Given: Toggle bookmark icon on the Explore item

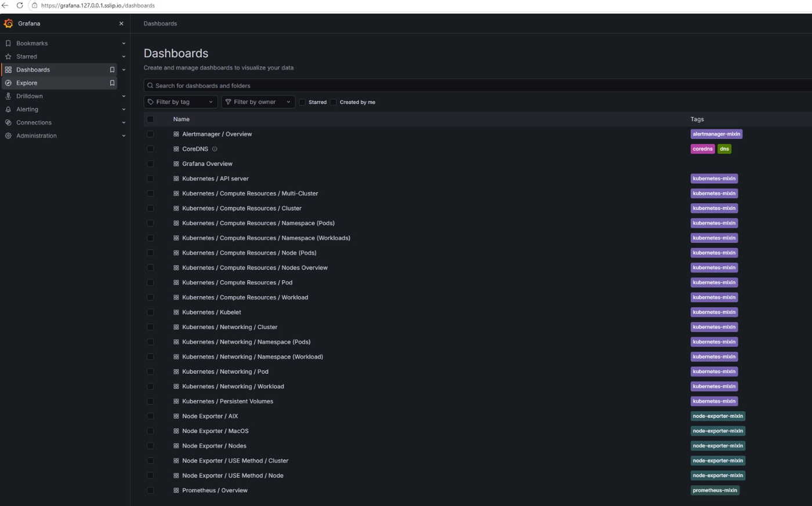Looking at the screenshot, I should pyautogui.click(x=112, y=83).
